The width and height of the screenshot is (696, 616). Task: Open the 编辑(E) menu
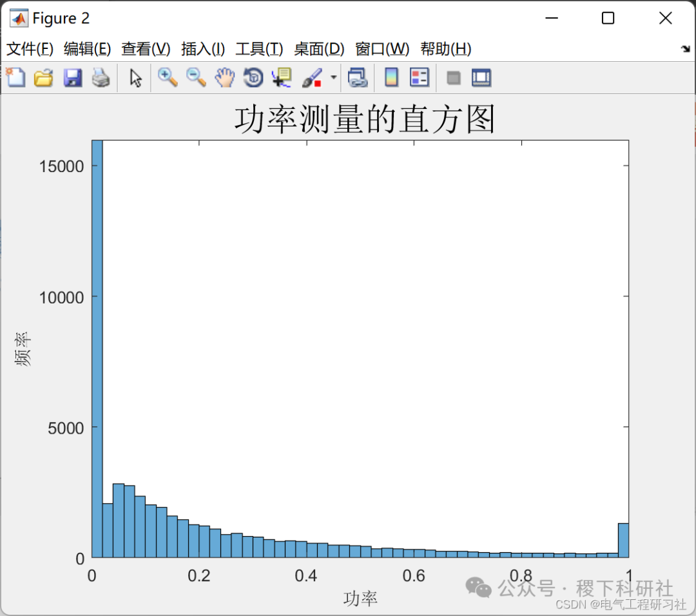click(x=88, y=49)
